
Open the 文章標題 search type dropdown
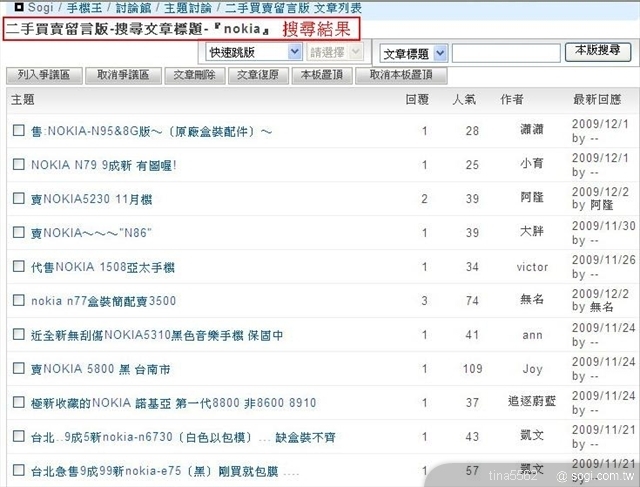coord(413,54)
